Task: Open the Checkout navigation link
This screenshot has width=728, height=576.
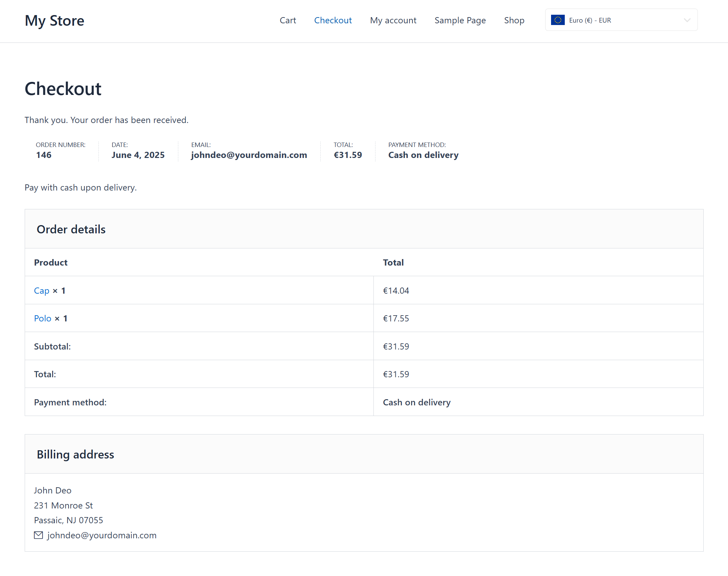Action: (x=333, y=20)
